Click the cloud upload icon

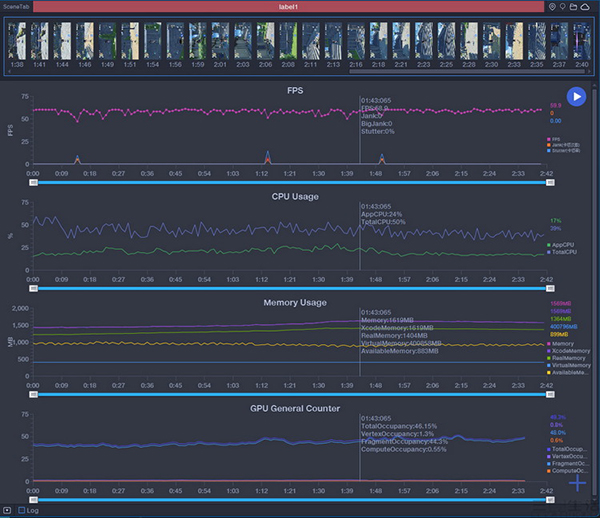click(x=585, y=6)
